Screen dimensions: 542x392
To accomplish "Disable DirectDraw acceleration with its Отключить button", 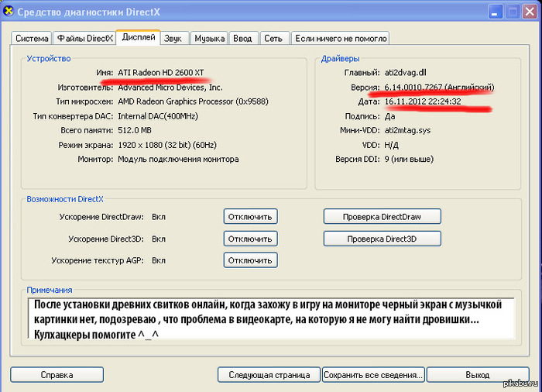I will tap(250, 217).
